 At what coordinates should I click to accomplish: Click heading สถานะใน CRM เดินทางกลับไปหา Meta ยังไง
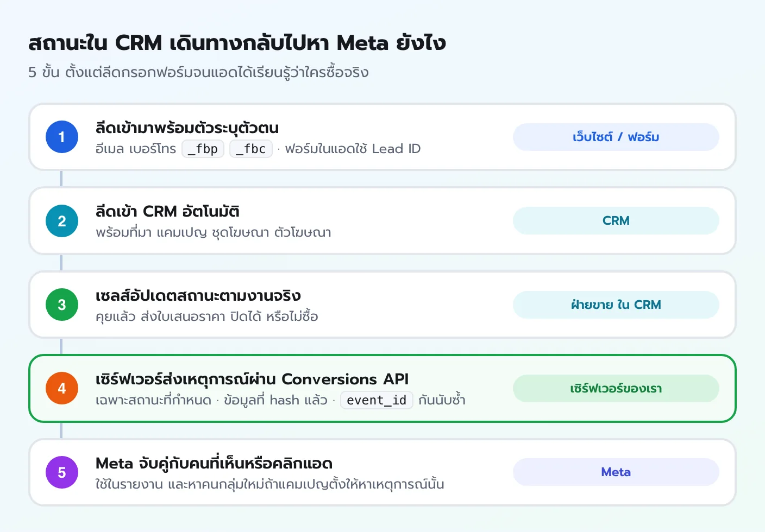[x=237, y=42]
